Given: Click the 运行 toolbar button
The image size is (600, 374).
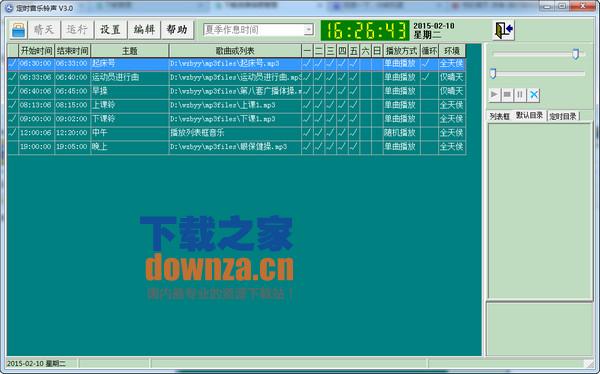Looking at the screenshot, I should [77, 30].
